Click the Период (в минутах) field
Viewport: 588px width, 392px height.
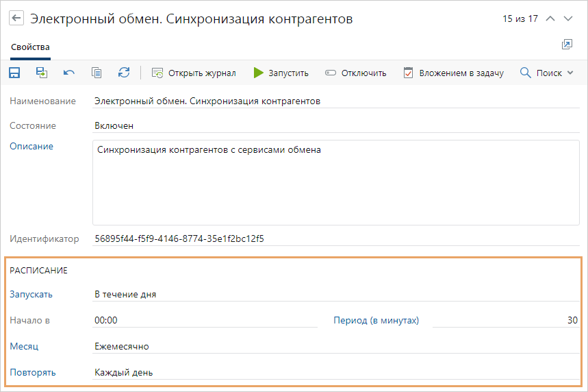[x=506, y=320]
